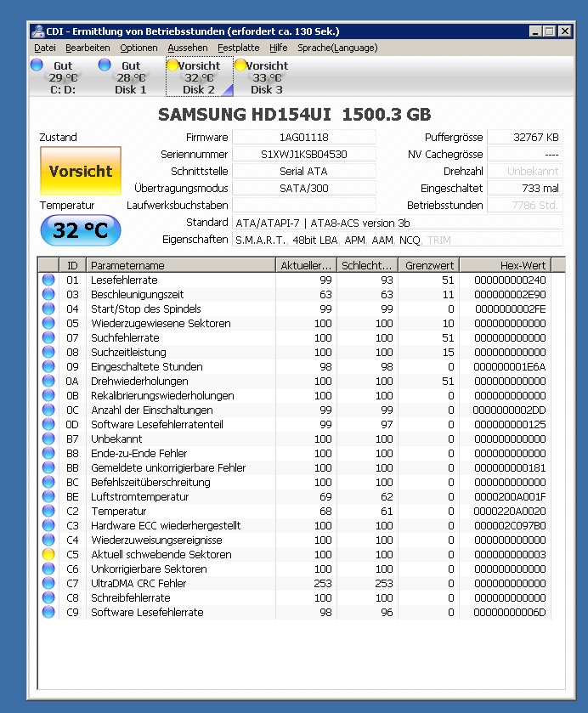
Task: Open the Aussehen menu
Action: tap(187, 48)
